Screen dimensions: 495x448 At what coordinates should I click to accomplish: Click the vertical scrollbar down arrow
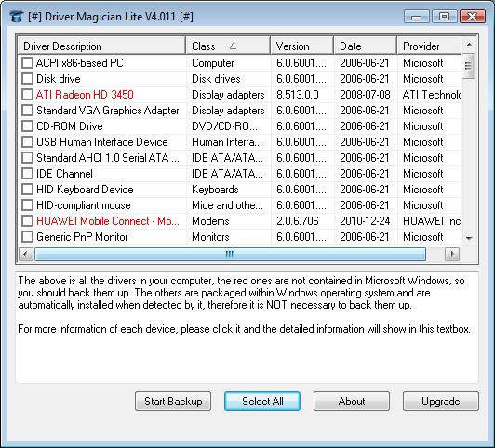[x=469, y=239]
